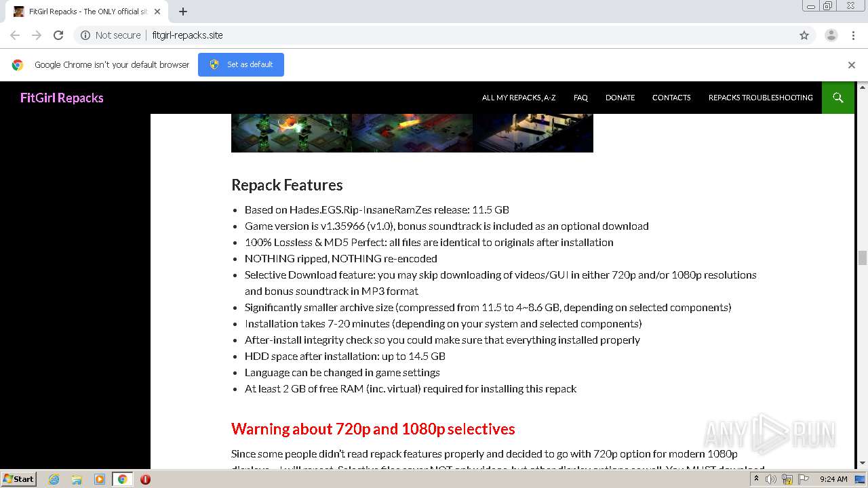The width and height of the screenshot is (868, 488).
Task: Open the DONATE menu item
Action: [620, 98]
